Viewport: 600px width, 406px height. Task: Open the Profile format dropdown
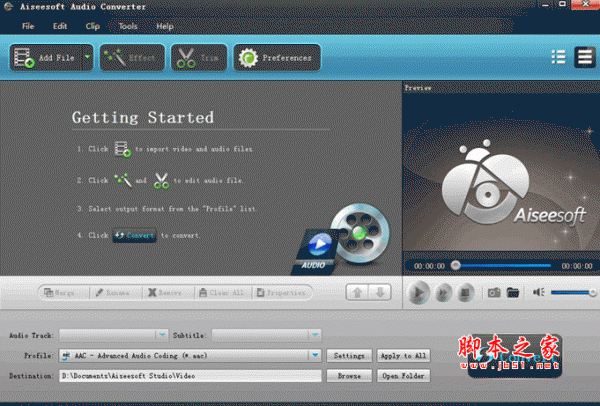point(315,355)
